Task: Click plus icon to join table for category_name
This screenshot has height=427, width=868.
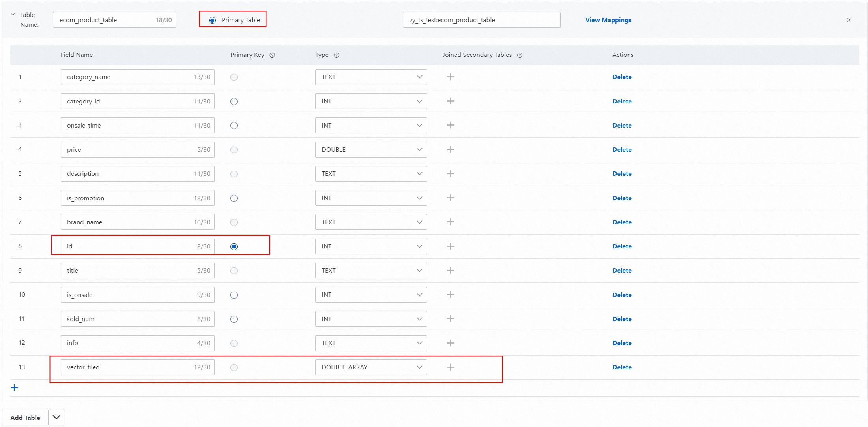Action: 450,77
